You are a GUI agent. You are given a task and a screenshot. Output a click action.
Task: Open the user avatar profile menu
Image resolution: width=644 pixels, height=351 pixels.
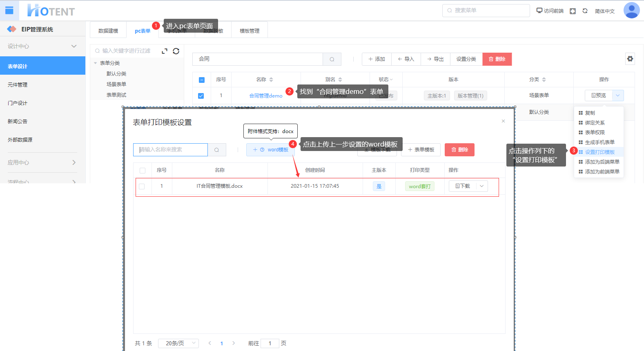pos(631,11)
